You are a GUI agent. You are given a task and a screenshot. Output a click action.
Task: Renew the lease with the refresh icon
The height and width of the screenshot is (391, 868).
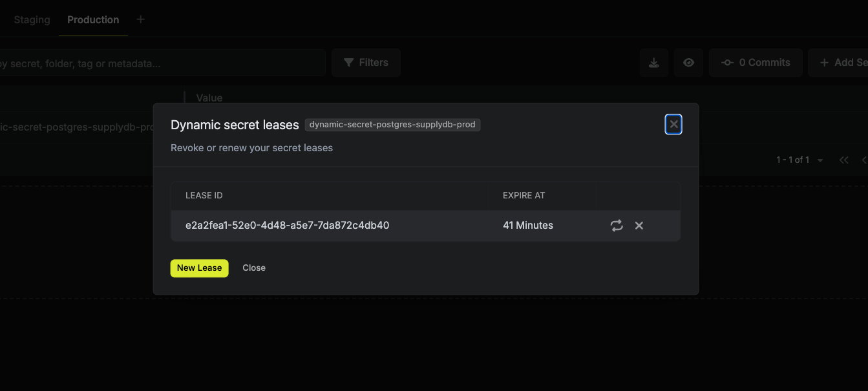click(617, 226)
